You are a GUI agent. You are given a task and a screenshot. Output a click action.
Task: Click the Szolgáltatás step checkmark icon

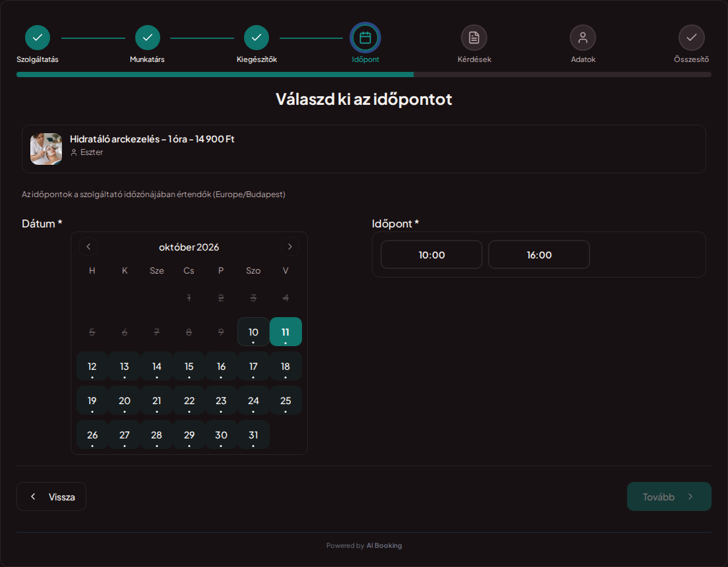click(38, 38)
